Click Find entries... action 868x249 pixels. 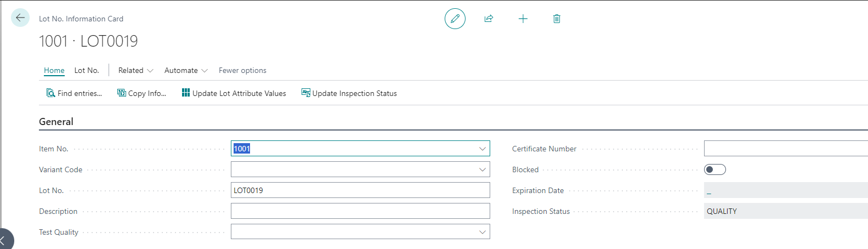pyautogui.click(x=74, y=93)
